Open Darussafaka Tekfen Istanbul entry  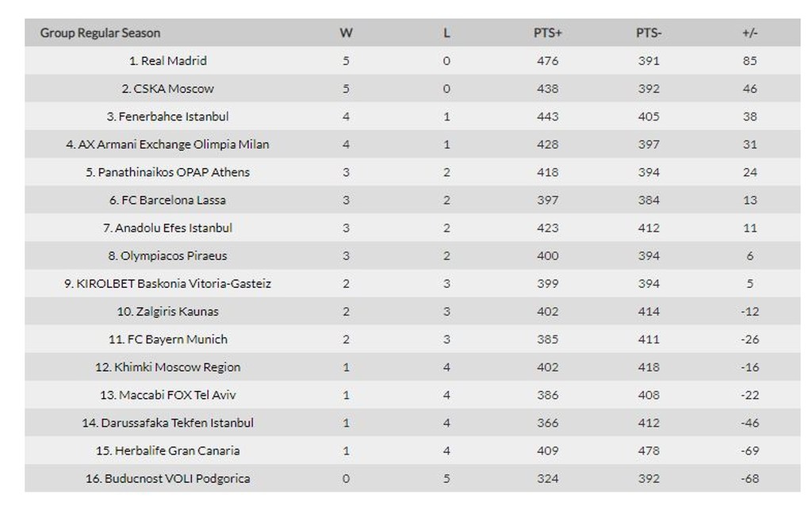174,423
